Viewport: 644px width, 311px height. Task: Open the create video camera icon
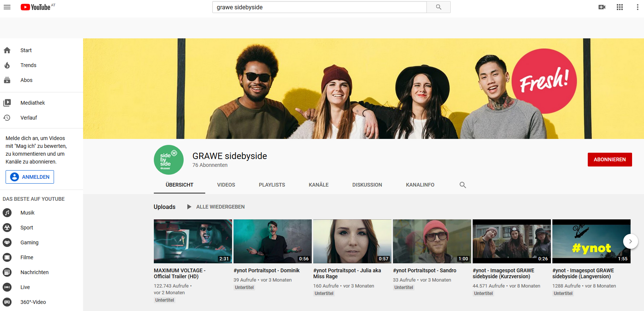point(602,7)
